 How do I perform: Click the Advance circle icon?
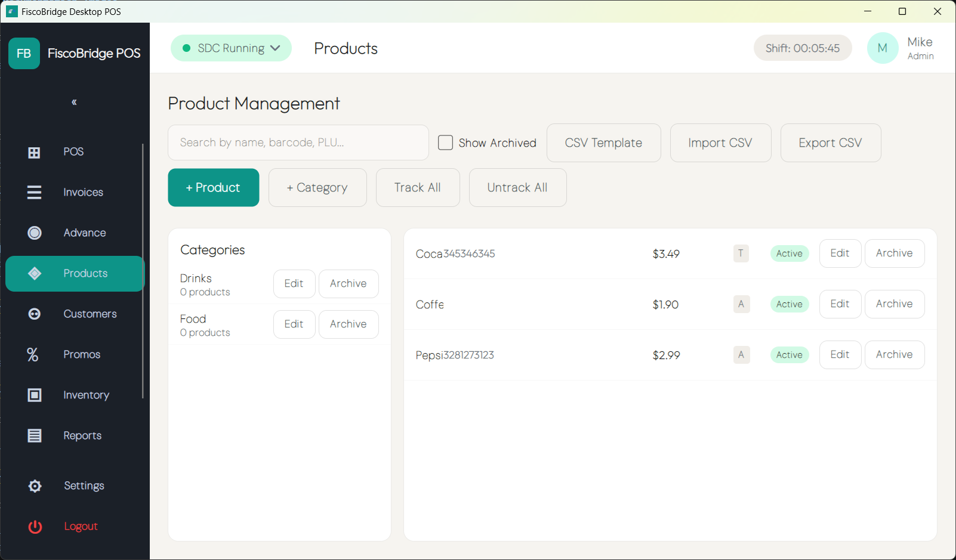35,233
